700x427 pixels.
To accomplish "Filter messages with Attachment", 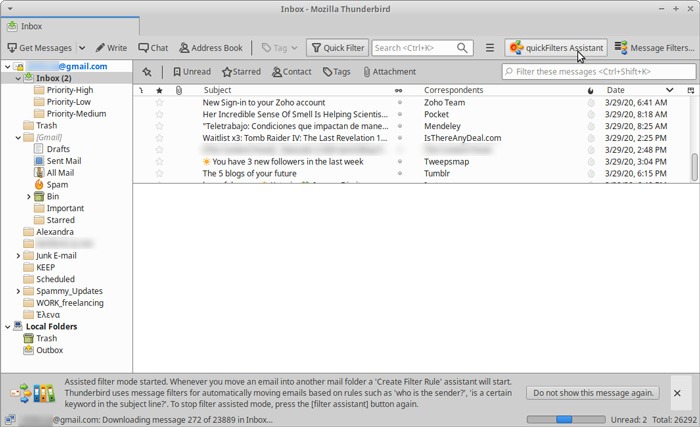I will pyautogui.click(x=389, y=72).
